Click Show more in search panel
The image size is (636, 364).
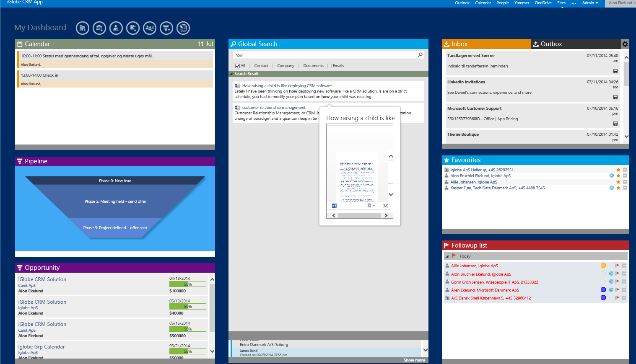414,360
